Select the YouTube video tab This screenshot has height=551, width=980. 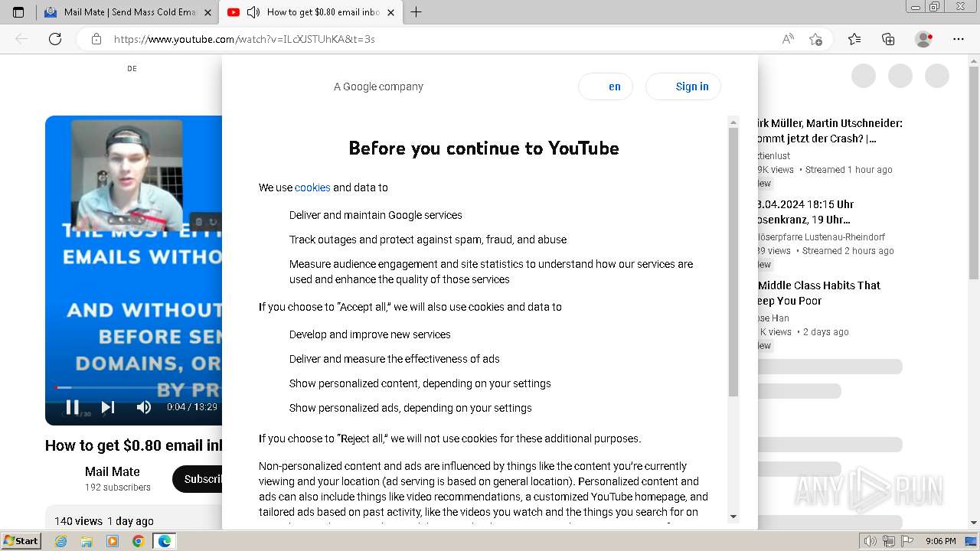point(310,12)
